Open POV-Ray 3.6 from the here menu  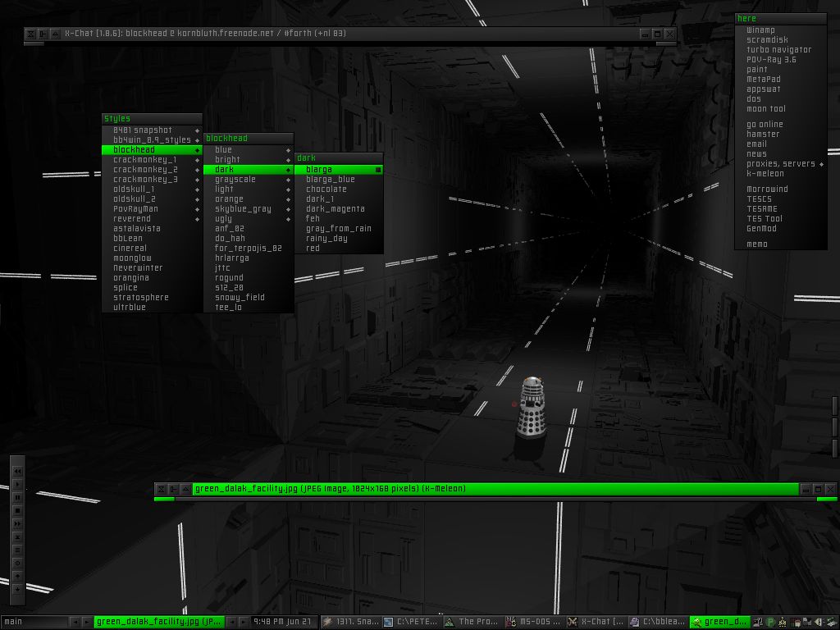(781, 59)
